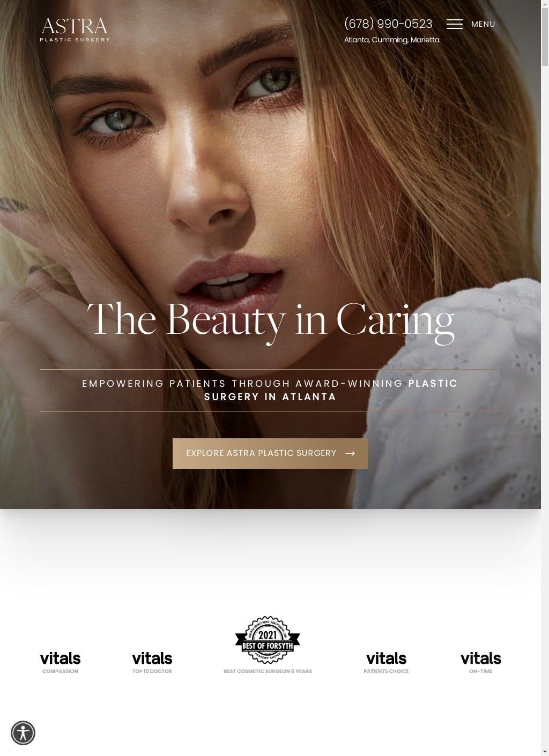549x756 pixels.
Task: Click the 2021 Best of Forsyth badge
Action: pos(268,639)
